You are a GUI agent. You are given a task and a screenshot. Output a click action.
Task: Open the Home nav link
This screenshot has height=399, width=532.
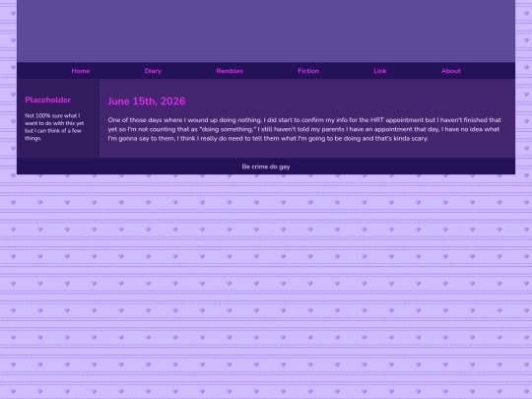tap(81, 71)
